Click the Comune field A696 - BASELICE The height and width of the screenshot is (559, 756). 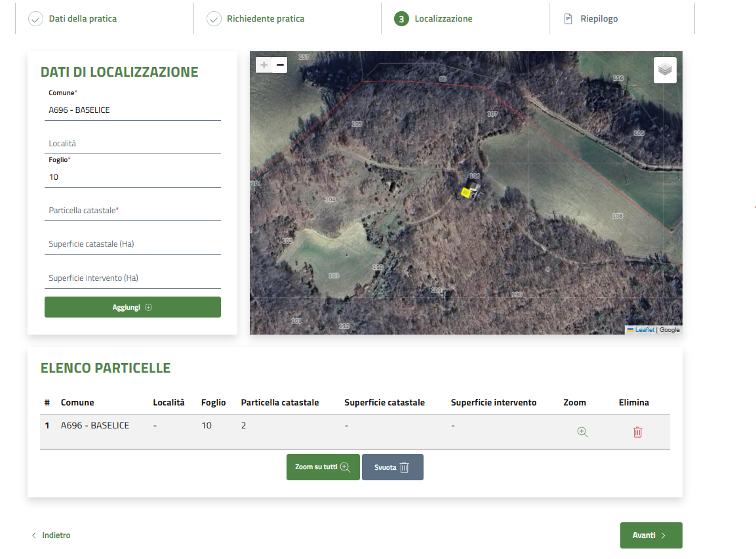point(132,110)
